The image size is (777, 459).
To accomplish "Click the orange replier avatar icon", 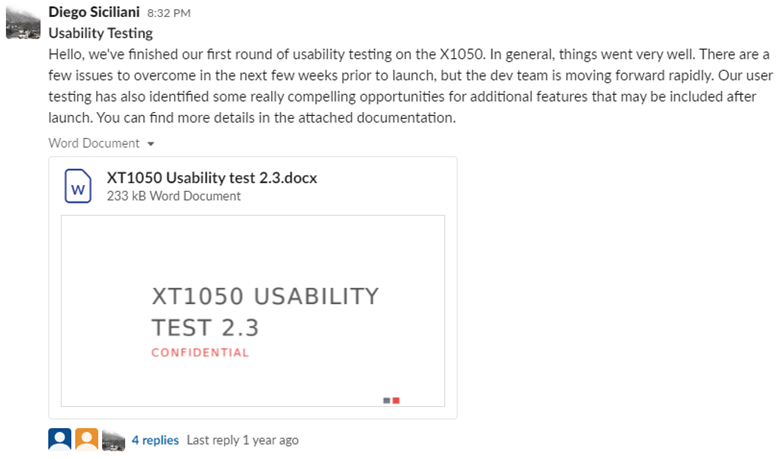I will pyautogui.click(x=86, y=440).
